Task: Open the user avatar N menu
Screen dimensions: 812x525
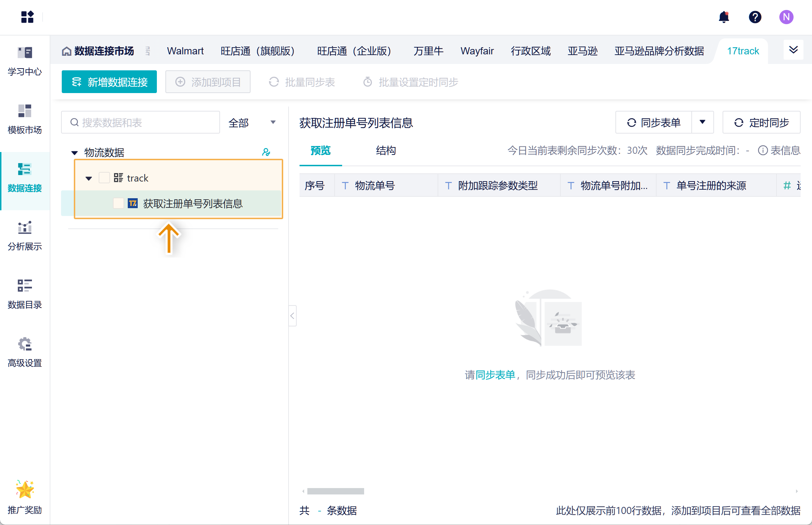Action: [x=786, y=17]
